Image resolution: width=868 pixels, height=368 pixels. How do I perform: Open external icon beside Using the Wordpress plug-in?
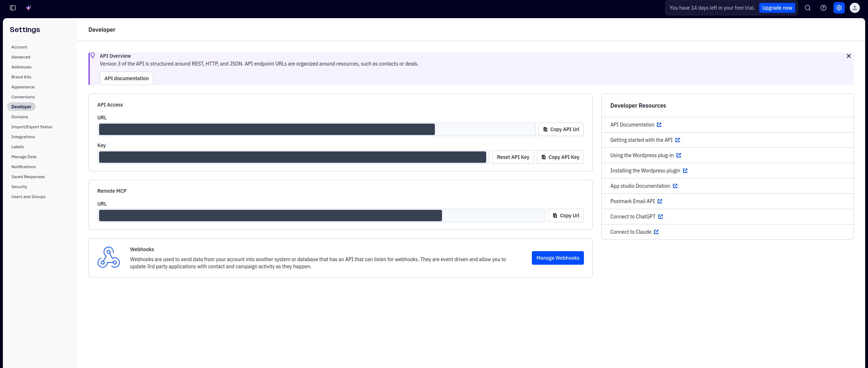679,155
